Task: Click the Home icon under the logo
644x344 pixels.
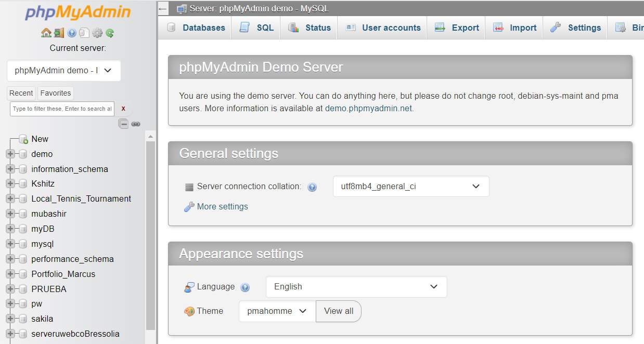Action: point(46,33)
